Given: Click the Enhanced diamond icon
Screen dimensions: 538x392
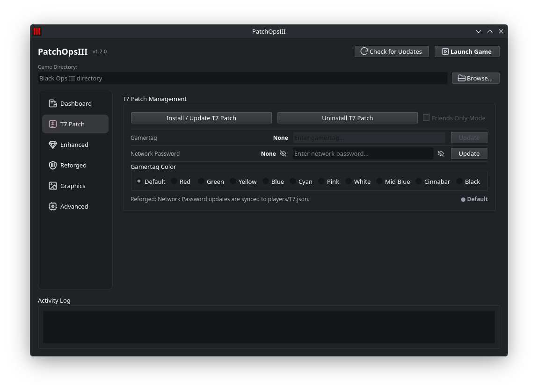Looking at the screenshot, I should pos(52,145).
